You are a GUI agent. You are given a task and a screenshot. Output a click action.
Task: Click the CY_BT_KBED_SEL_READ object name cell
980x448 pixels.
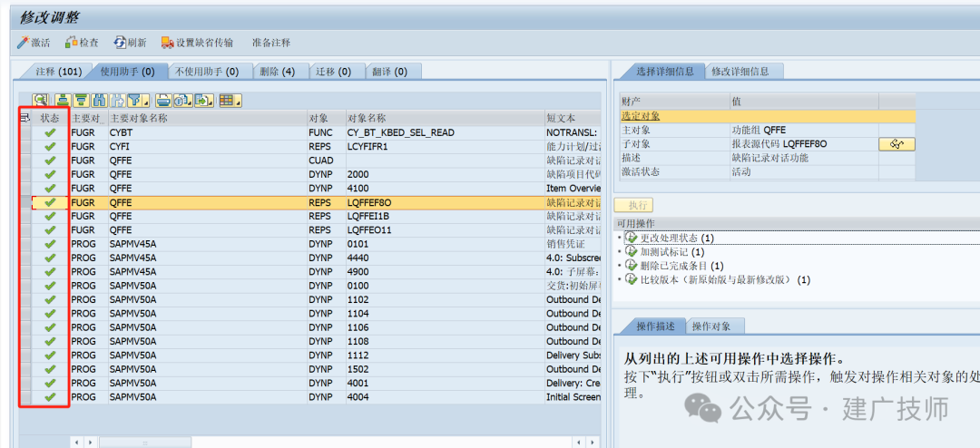(445, 132)
